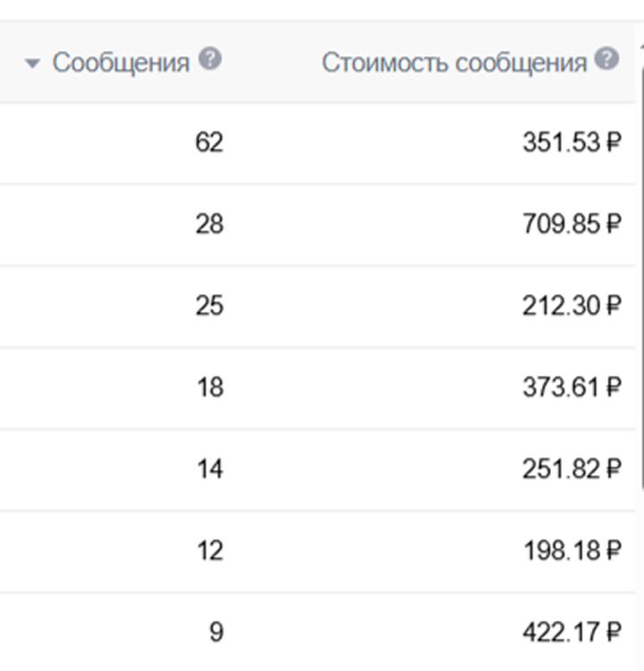Image resolution: width=644 pixels, height=671 pixels.
Task: Click the cell with 14 messages
Action: point(208,469)
